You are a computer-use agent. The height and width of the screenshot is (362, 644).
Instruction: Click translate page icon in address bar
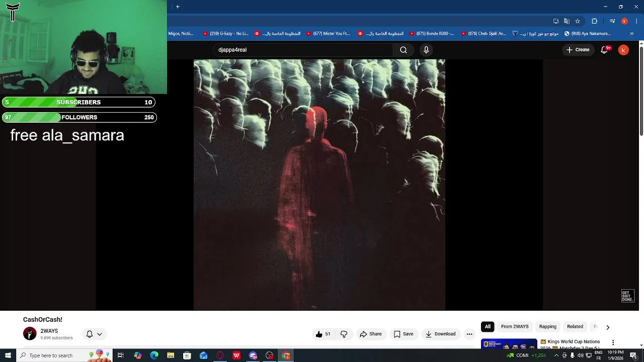click(x=567, y=21)
